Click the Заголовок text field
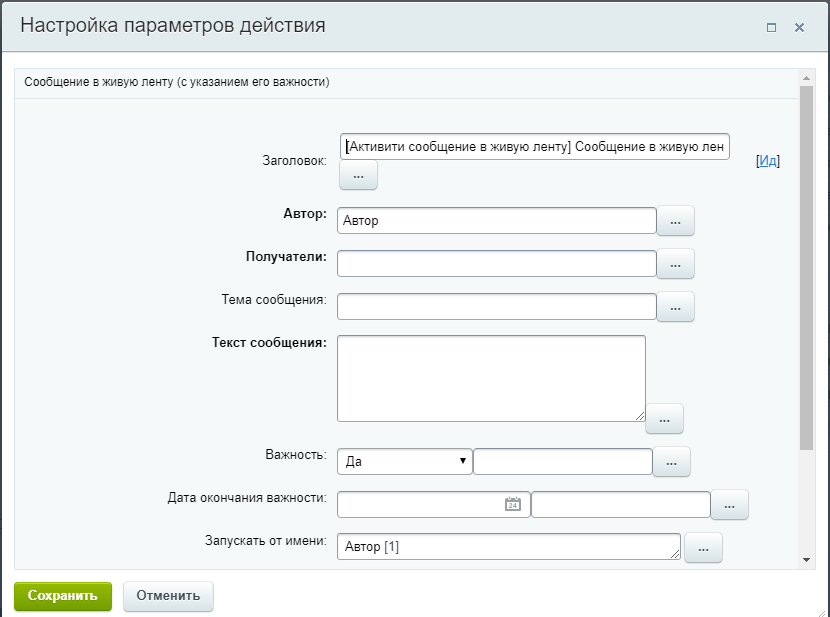Image resolution: width=830 pixels, height=617 pixels. 535,147
